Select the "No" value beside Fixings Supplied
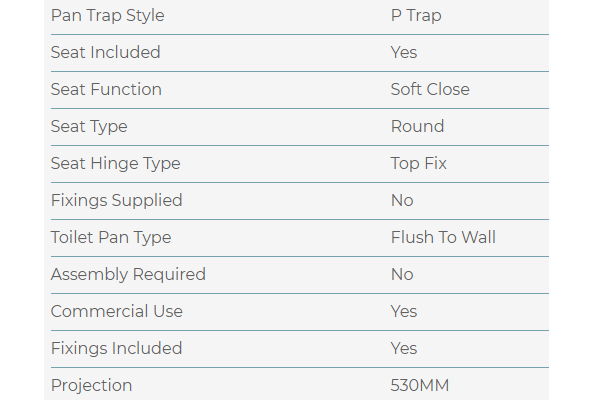This screenshot has width=600, height=400. click(402, 200)
